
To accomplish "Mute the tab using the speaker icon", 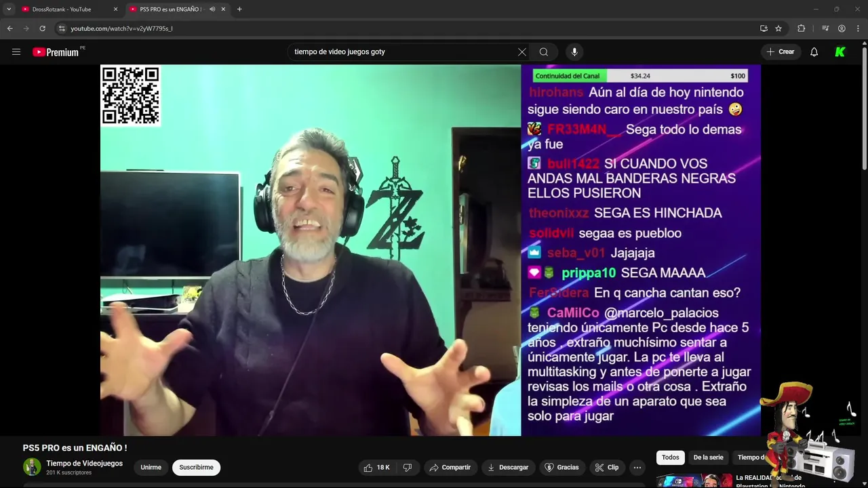I will click(x=212, y=9).
